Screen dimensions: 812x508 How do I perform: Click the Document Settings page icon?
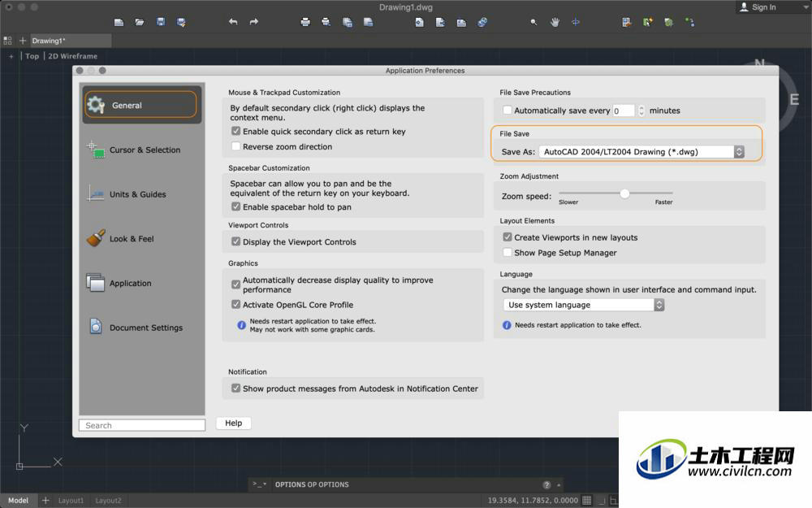pos(96,327)
